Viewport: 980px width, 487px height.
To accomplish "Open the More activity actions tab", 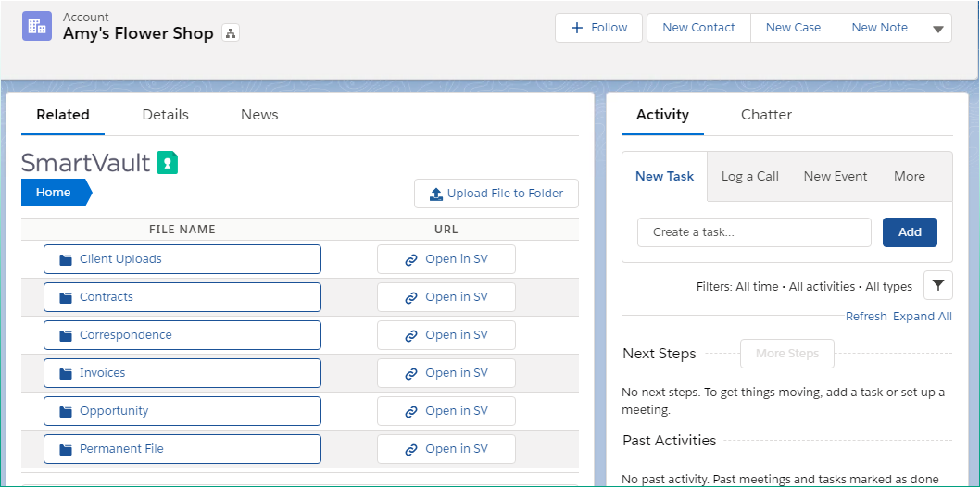I will 910,176.
